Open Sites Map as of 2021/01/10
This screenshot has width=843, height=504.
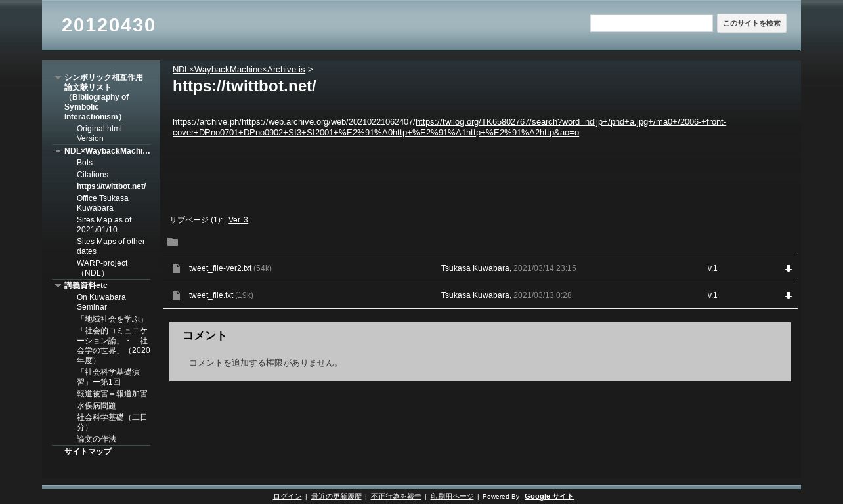click(x=104, y=224)
